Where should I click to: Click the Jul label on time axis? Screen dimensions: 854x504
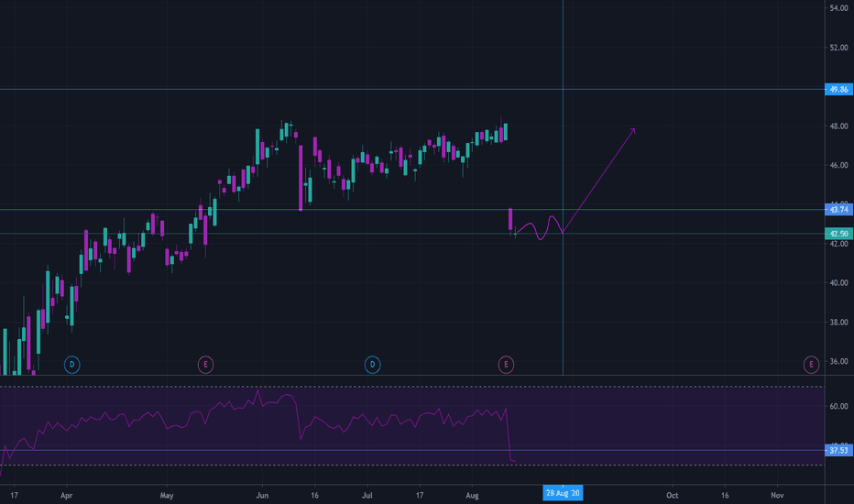coord(367,495)
